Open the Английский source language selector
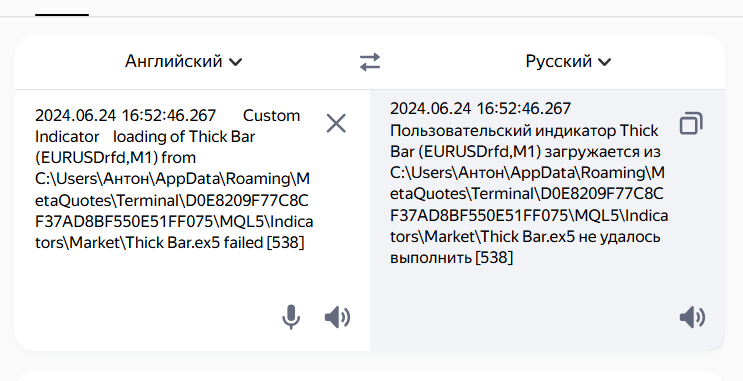743x381 pixels. click(x=184, y=62)
